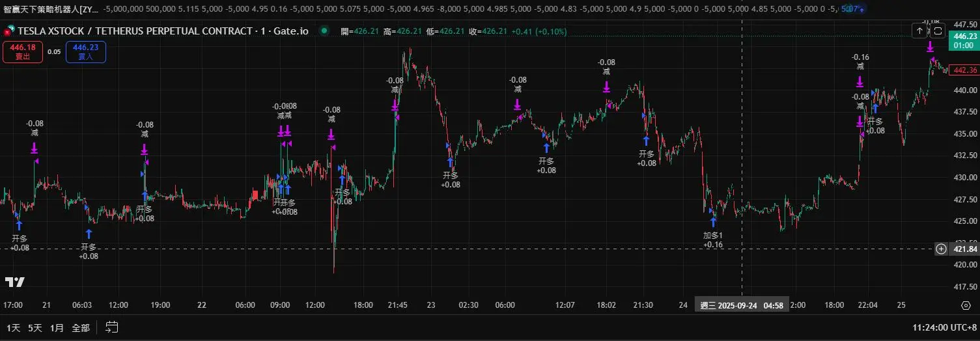This screenshot has width=980, height=341.
Task: Click the 12:07 time axis label
Action: (565, 305)
